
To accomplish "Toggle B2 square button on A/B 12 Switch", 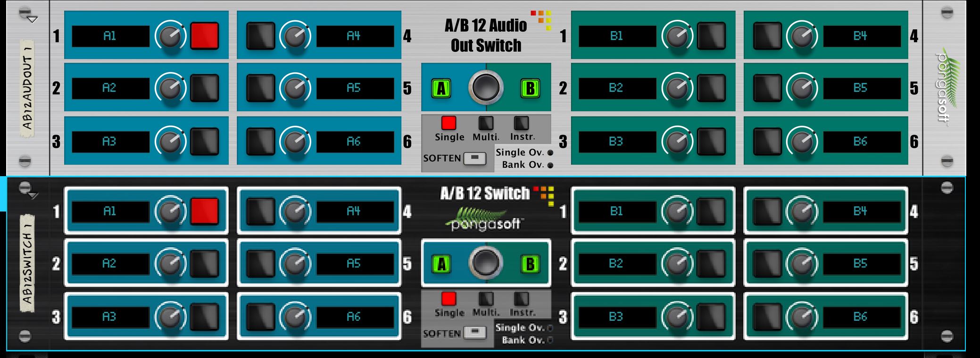I will pos(712,263).
